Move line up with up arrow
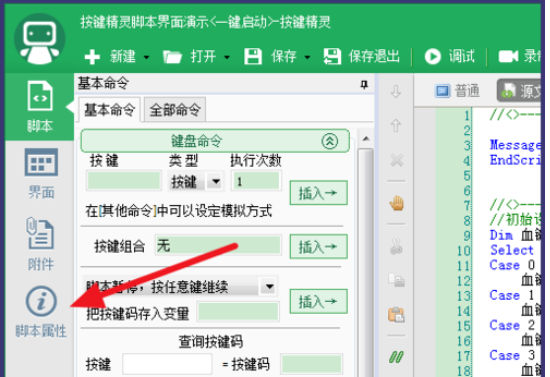The height and width of the screenshot is (377, 550). point(396,125)
